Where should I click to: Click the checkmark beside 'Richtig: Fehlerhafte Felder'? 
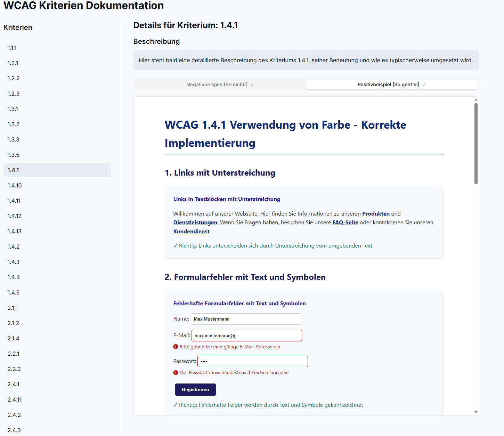[175, 405]
